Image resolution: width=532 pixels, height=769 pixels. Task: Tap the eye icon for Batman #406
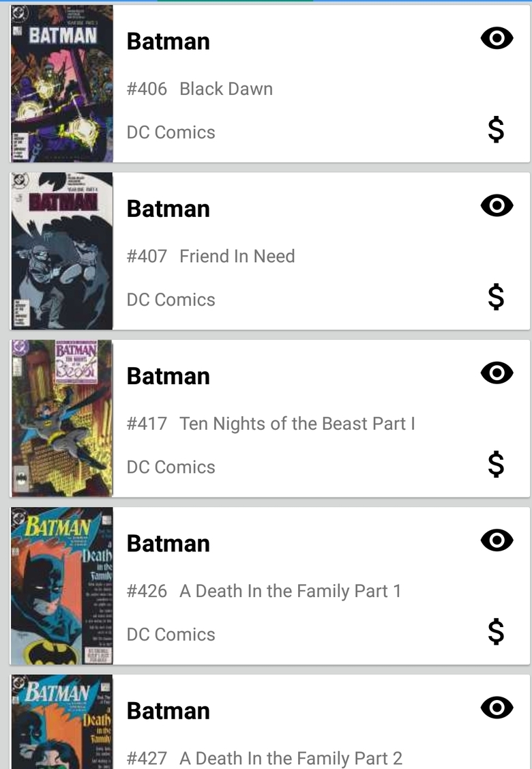pyautogui.click(x=497, y=38)
